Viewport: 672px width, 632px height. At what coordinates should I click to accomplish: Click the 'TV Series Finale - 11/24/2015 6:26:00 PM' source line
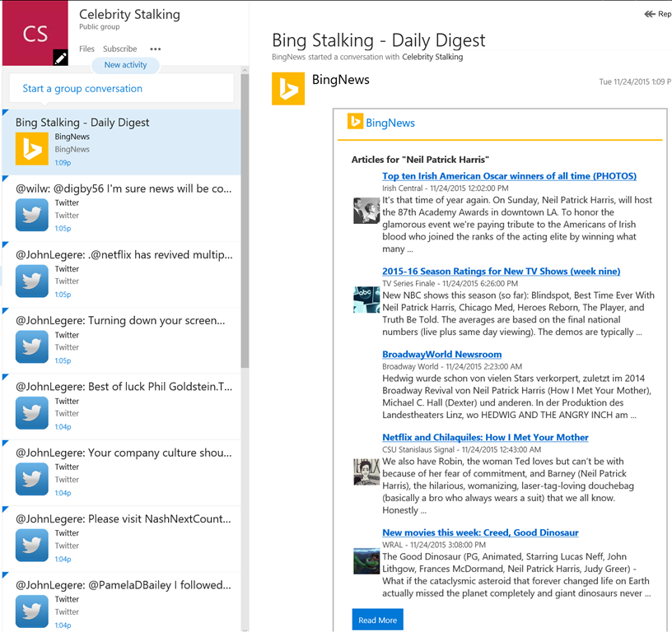click(450, 283)
